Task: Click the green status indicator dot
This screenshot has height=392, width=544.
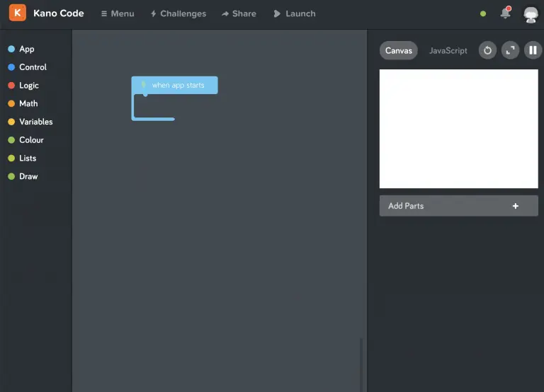Action: point(483,13)
